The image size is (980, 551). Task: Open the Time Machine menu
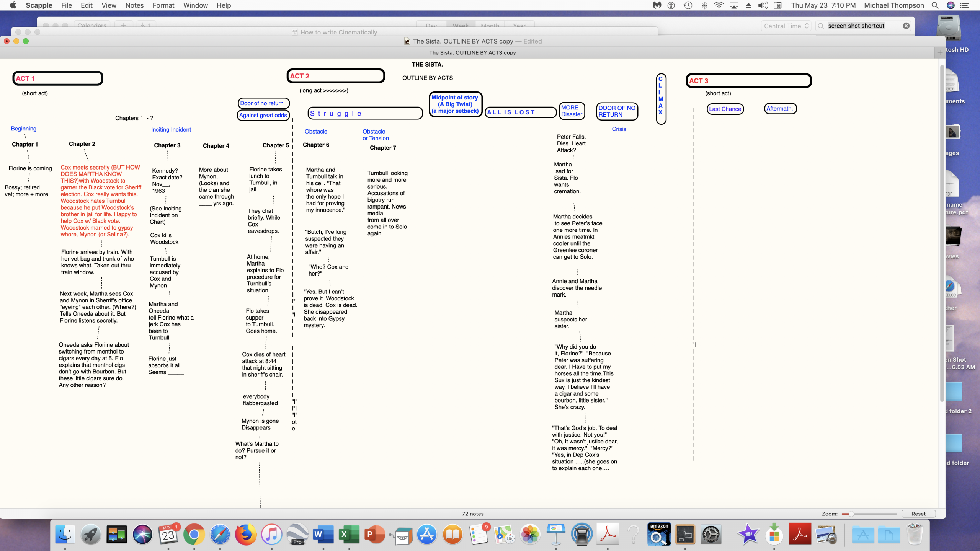pos(688,5)
